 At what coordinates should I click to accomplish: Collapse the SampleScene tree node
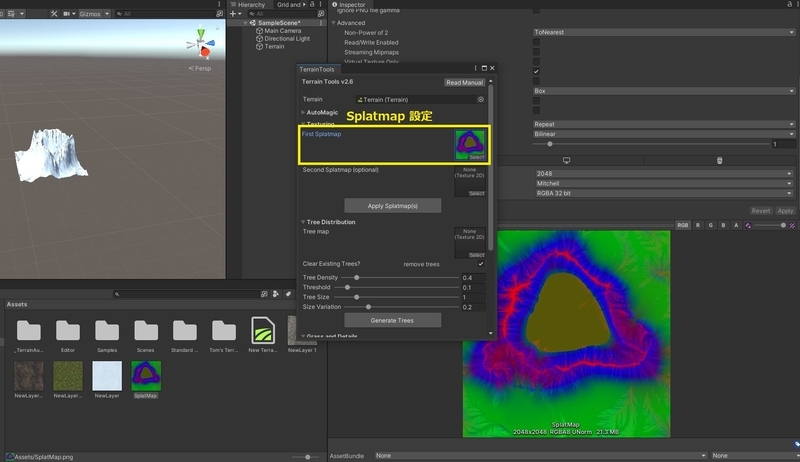pyautogui.click(x=245, y=23)
